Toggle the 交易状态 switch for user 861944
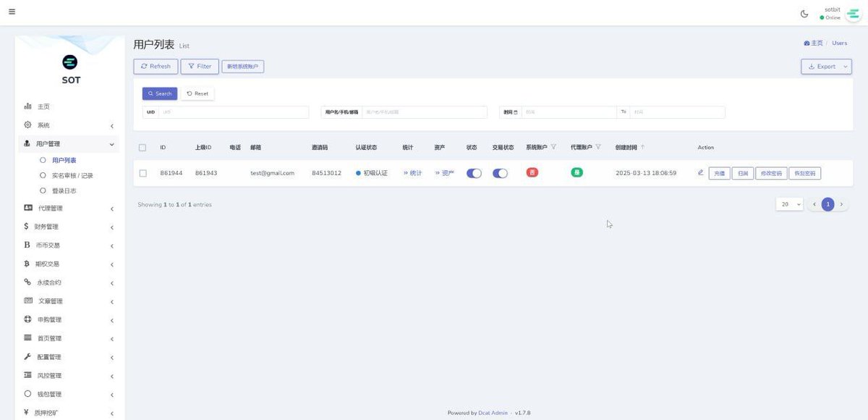The height and width of the screenshot is (420, 868). click(x=501, y=173)
